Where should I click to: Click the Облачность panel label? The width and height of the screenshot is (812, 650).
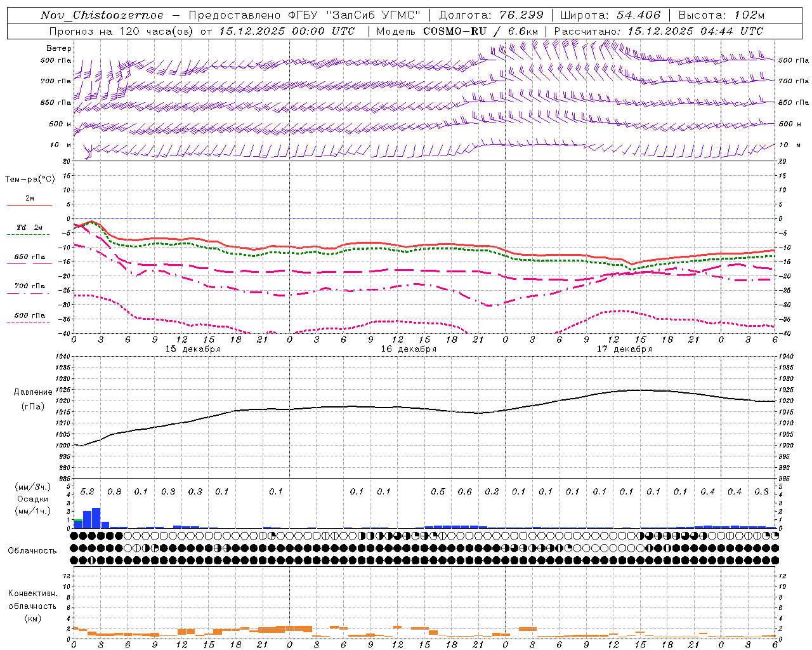click(32, 551)
